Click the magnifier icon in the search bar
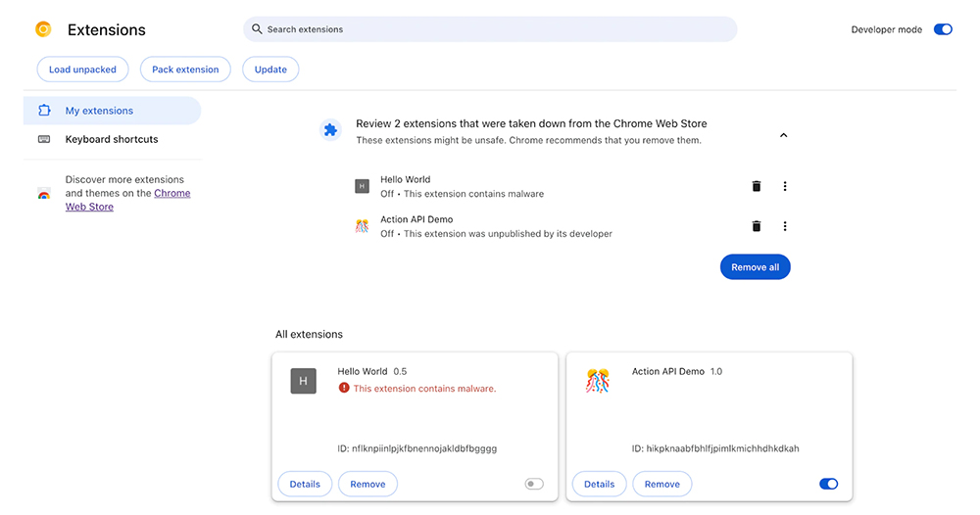Screen dimensions: 980x515 (257, 28)
